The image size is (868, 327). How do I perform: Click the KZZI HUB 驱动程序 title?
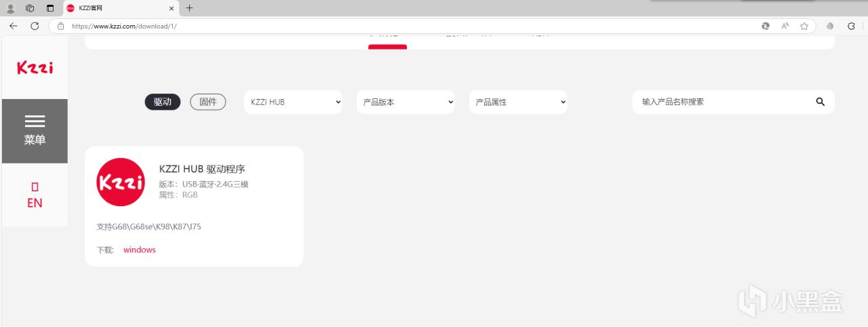tap(202, 169)
